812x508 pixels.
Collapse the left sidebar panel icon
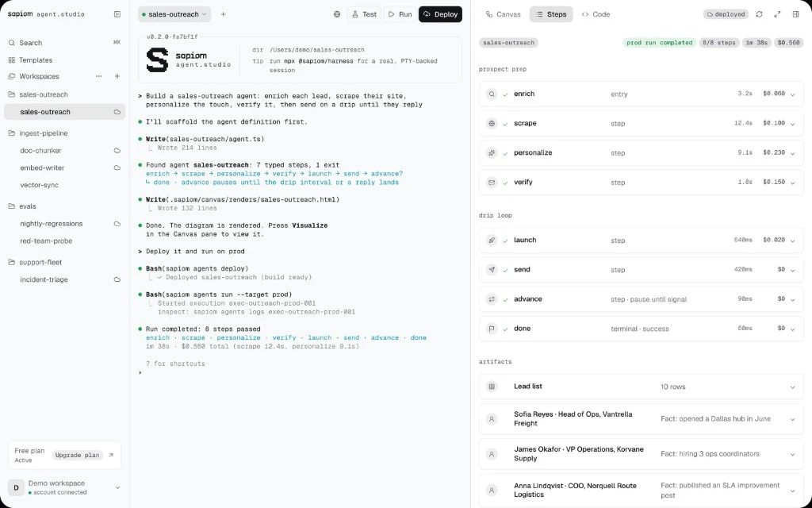click(117, 14)
